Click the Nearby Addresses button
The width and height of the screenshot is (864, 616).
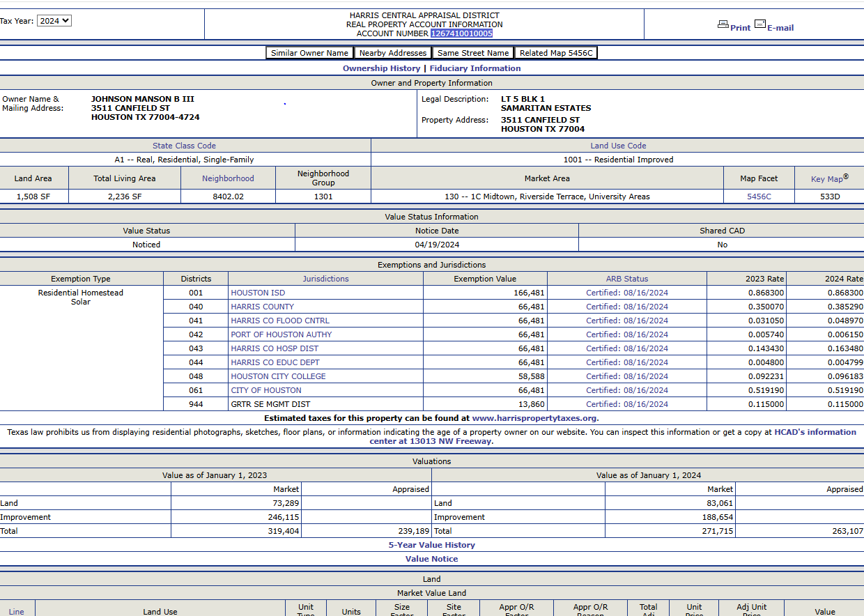[x=393, y=53]
